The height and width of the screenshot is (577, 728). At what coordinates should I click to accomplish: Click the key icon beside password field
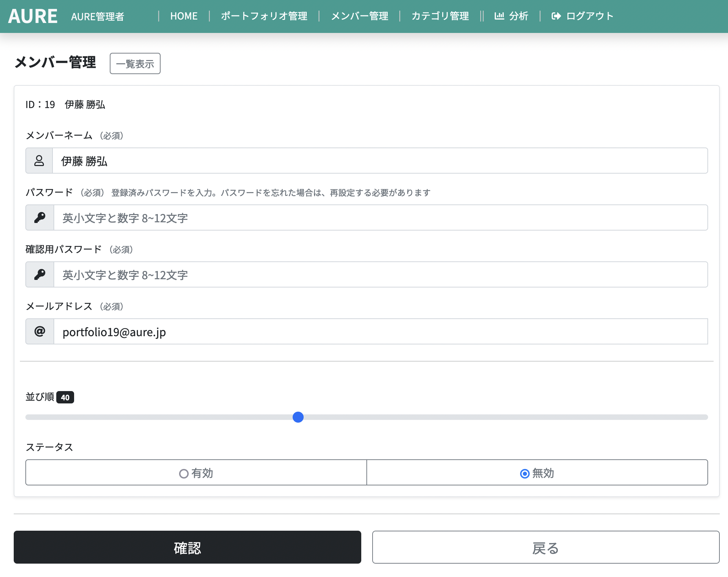[x=40, y=218]
